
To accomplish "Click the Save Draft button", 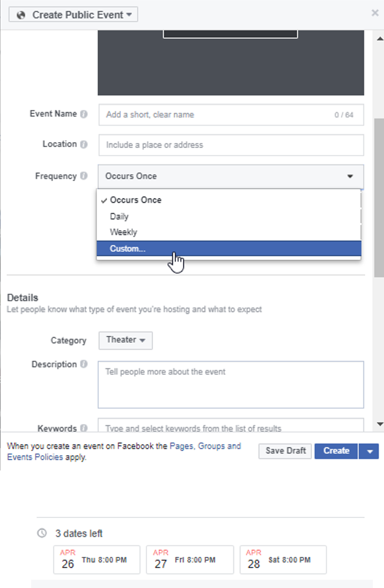I will pos(285,451).
